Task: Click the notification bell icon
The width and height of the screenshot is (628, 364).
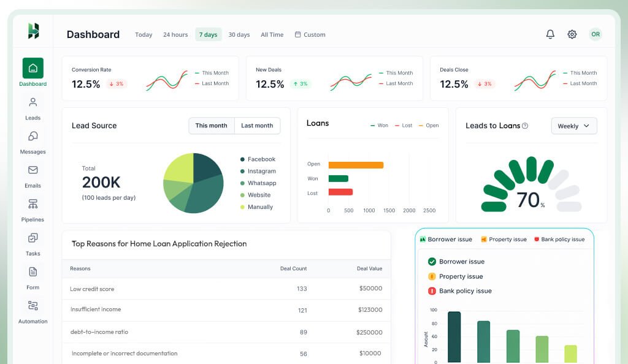Action: click(550, 34)
